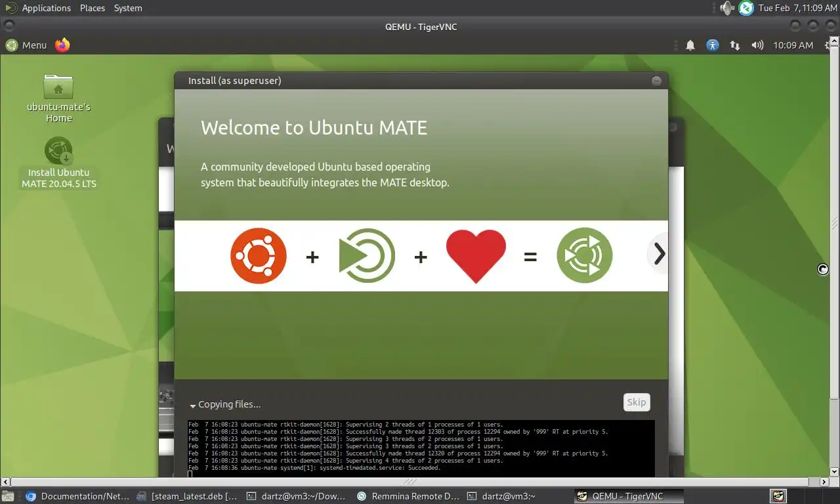Open ubuntu-mate's Home folder icon
840x504 pixels.
[58, 98]
